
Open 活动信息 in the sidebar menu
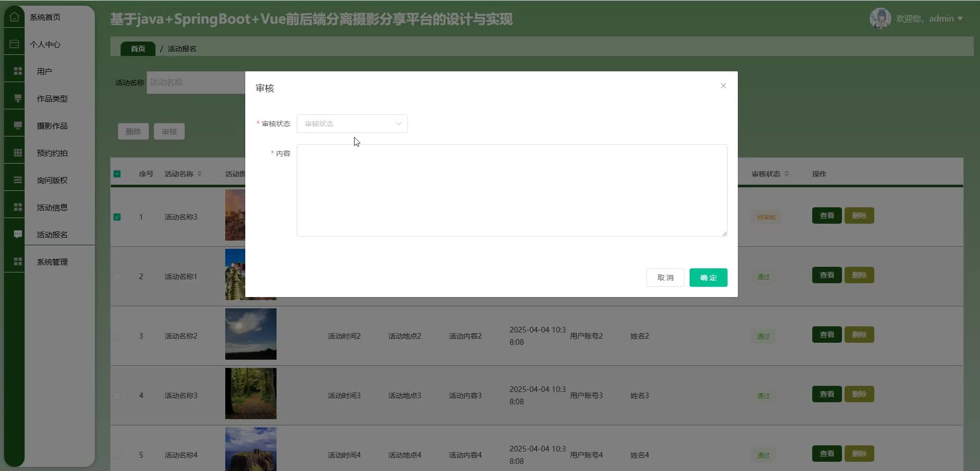(52, 207)
